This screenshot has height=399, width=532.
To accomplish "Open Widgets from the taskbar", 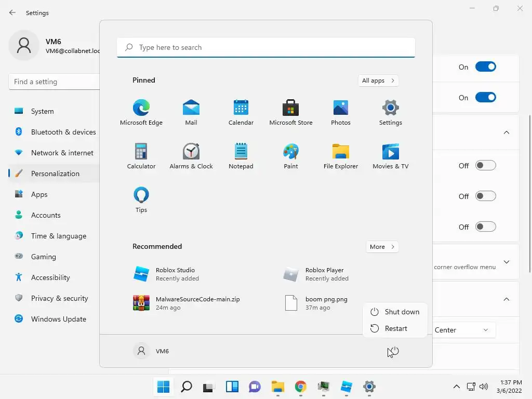I will pos(232,387).
